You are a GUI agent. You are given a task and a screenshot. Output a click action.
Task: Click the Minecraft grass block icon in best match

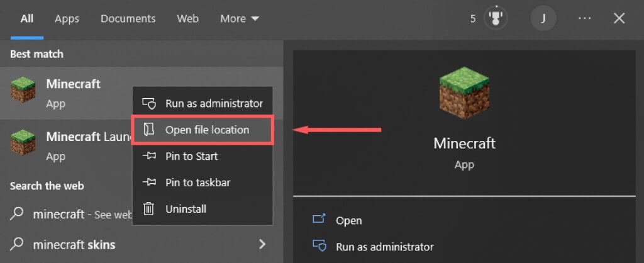[23, 89]
